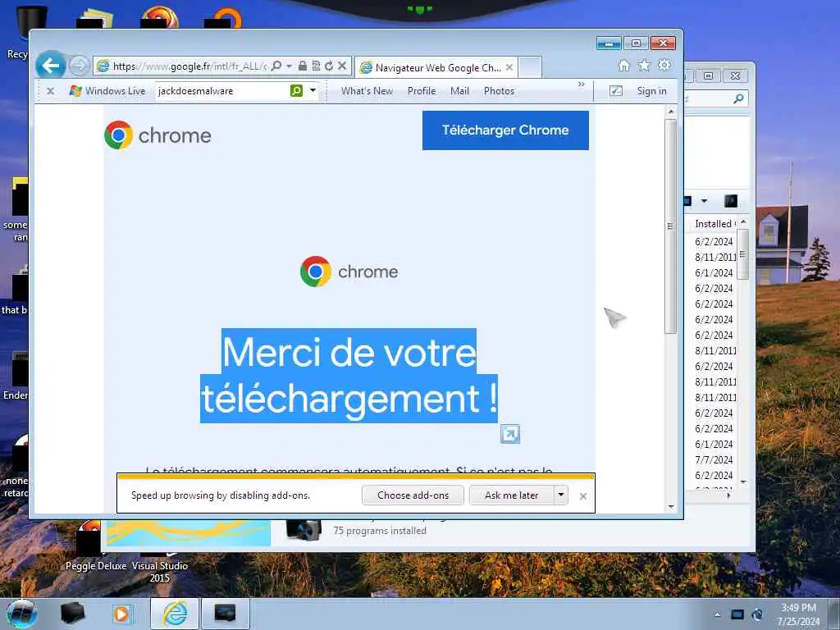Click the search magnifier in the Programs window
840x630 pixels.
tap(739, 98)
